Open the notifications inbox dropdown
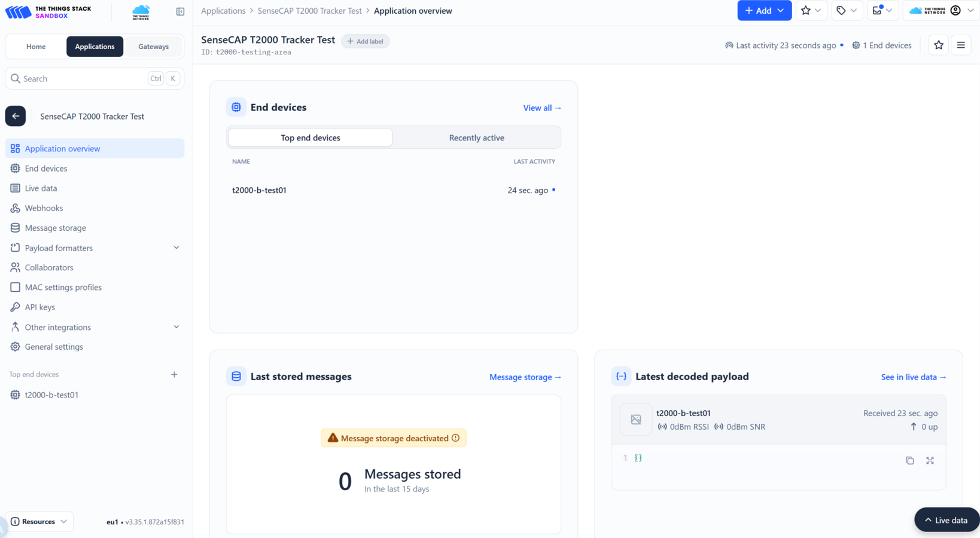The width and height of the screenshot is (980, 538). [882, 11]
